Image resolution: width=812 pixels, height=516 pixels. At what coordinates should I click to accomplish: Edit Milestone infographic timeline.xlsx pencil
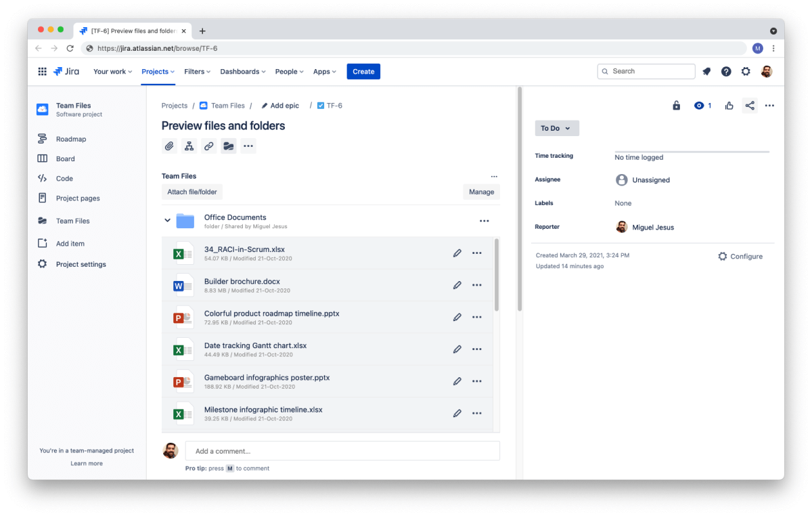coord(457,413)
